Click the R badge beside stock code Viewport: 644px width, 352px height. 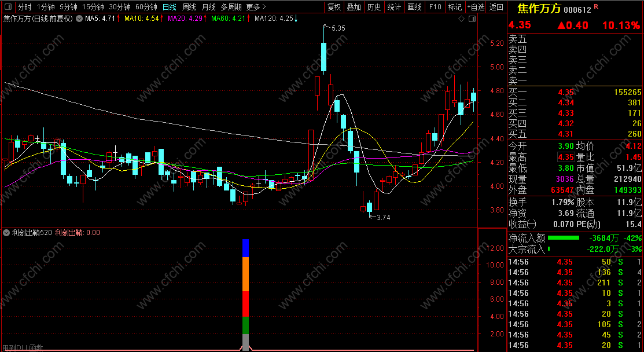tap(596, 7)
